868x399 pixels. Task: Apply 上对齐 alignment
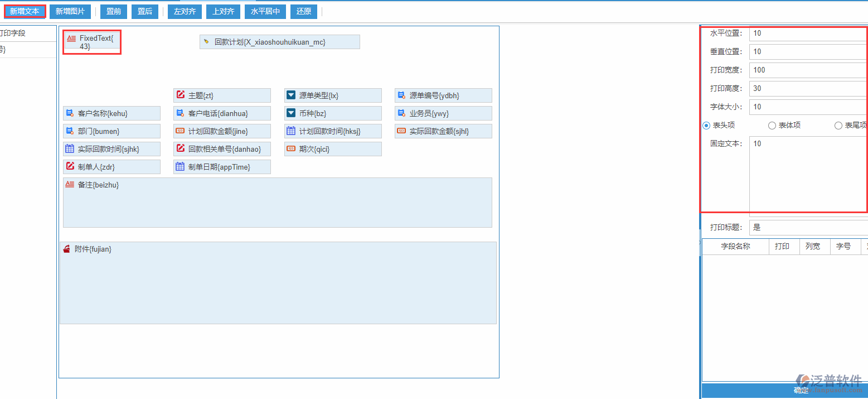point(223,11)
